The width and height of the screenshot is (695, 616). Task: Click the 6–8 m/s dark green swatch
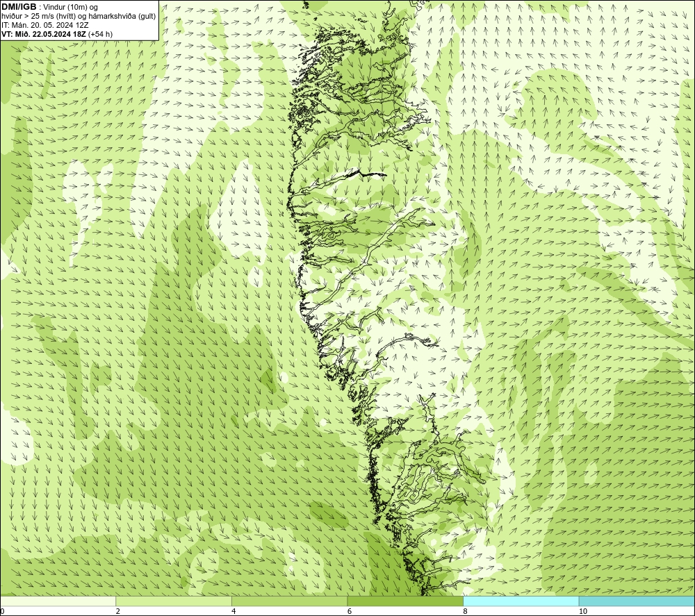click(x=405, y=601)
